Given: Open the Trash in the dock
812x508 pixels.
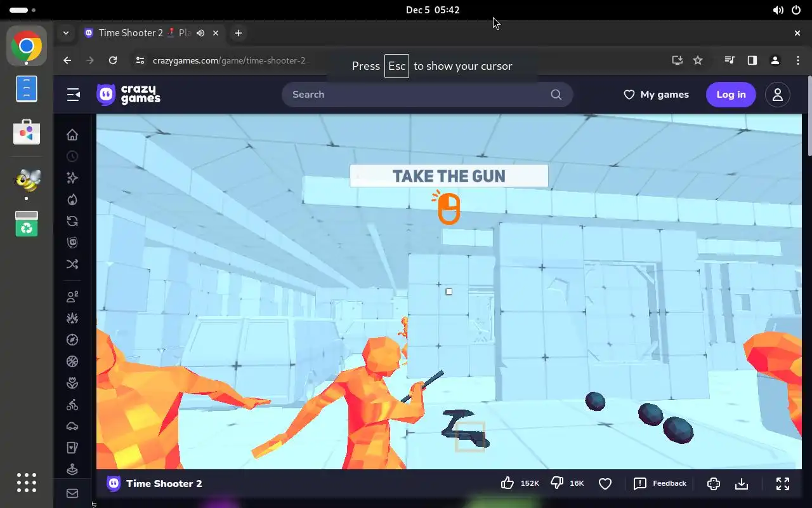Looking at the screenshot, I should coord(27,224).
